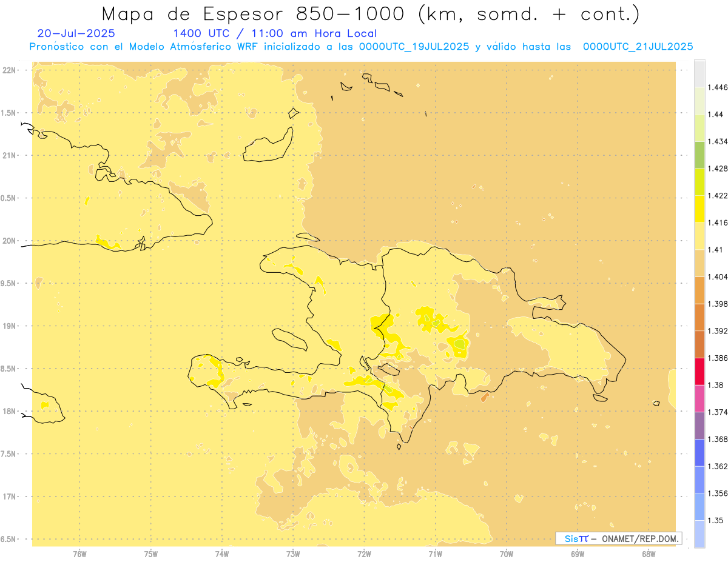Click the 68W longitude label
This screenshot has height=562, width=728.
click(649, 554)
